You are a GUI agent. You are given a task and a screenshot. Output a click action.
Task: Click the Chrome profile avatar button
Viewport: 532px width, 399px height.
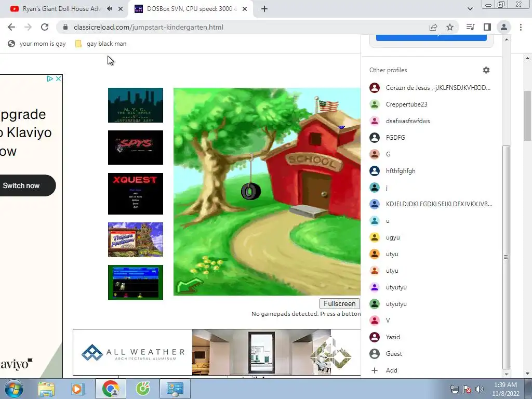504,27
